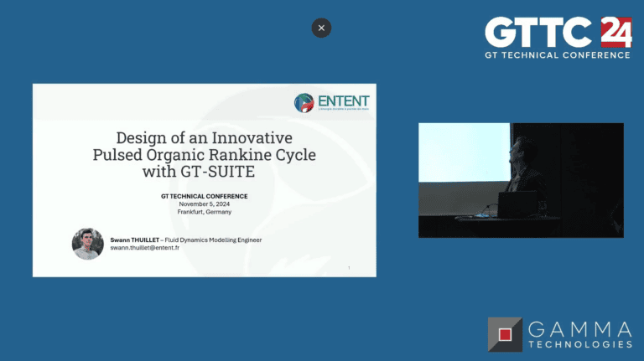This screenshot has height=361, width=644.
Task: Click the speaker camera video feed
Action: pyautogui.click(x=521, y=180)
